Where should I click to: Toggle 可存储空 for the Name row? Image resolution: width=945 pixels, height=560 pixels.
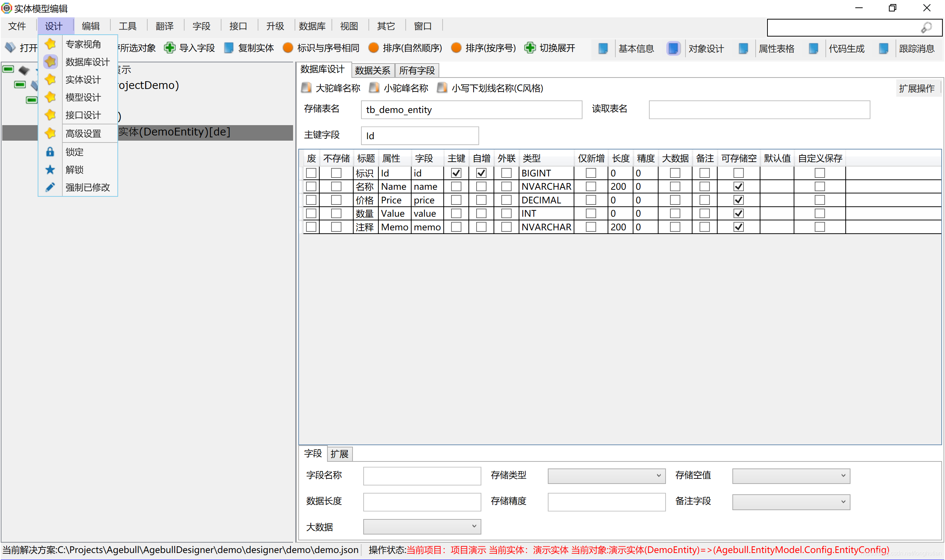coord(739,186)
